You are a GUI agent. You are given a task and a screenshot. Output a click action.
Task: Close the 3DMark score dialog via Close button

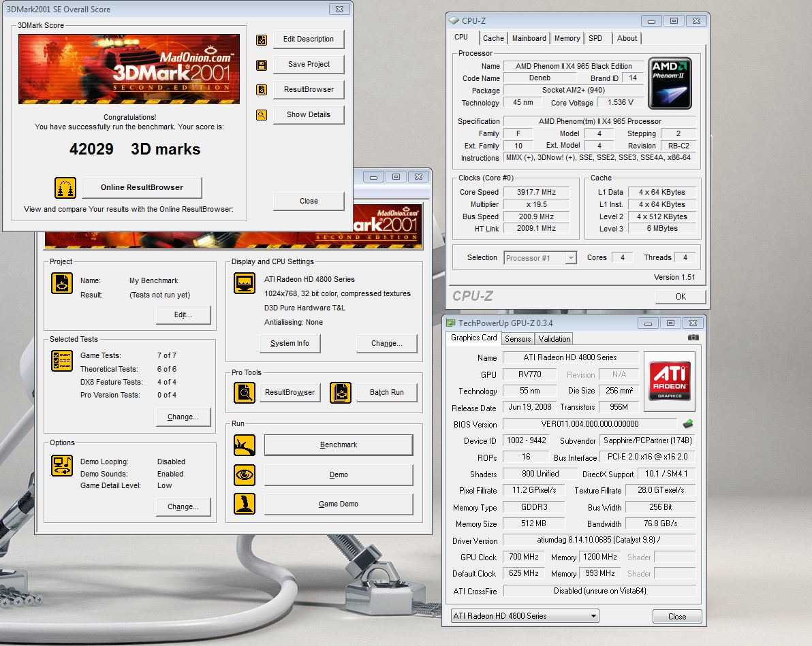(x=308, y=201)
